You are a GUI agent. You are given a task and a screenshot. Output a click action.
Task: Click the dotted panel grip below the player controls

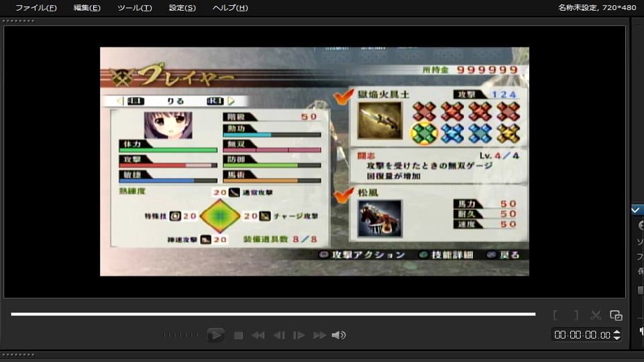(19, 355)
